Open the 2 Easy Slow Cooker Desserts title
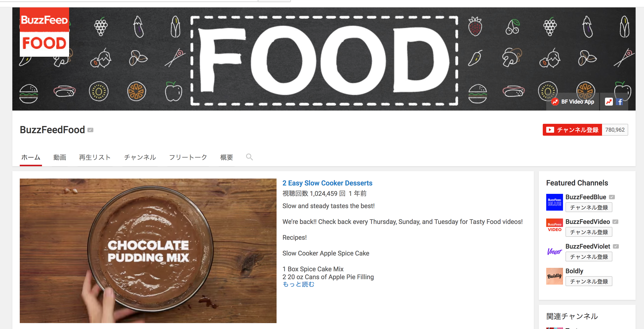Image resolution: width=644 pixels, height=329 pixels. pos(327,183)
